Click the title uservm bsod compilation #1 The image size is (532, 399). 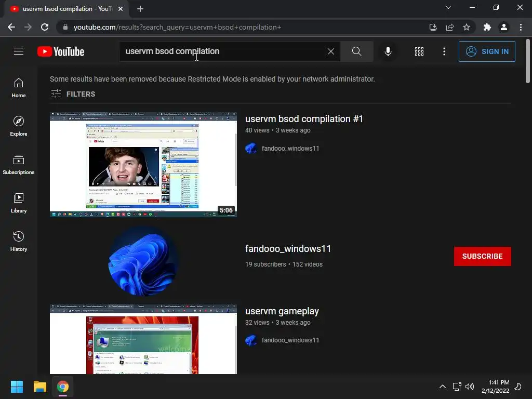tap(304, 119)
